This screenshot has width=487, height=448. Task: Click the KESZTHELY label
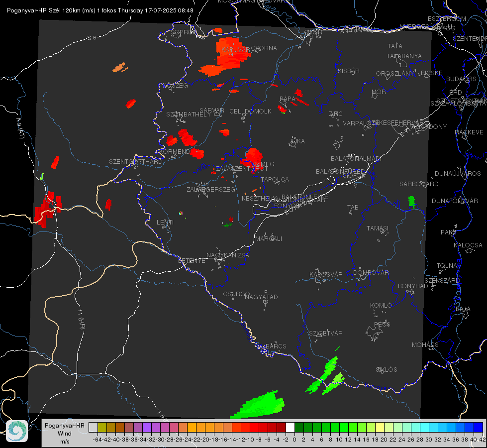(259, 198)
